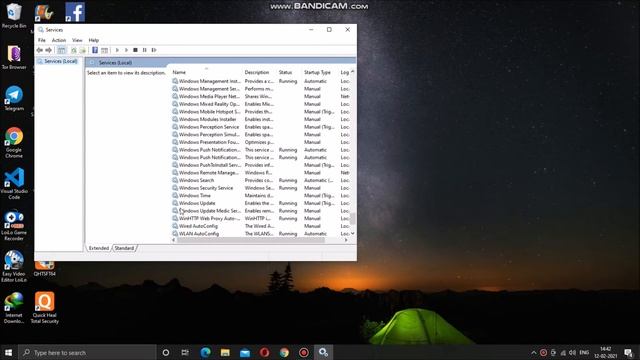Click the scroll up arrow in services list
The image size is (640, 360).
pos(353,72)
